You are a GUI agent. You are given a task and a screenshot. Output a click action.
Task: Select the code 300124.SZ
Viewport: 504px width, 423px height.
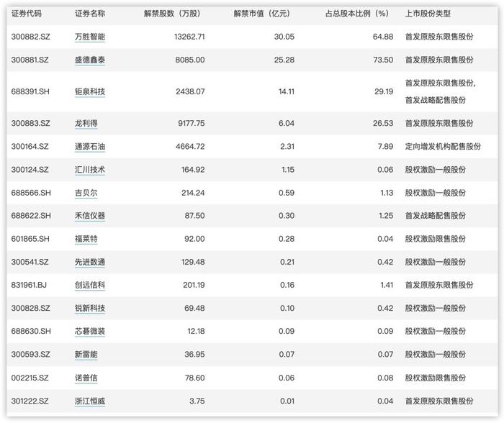[30, 170]
